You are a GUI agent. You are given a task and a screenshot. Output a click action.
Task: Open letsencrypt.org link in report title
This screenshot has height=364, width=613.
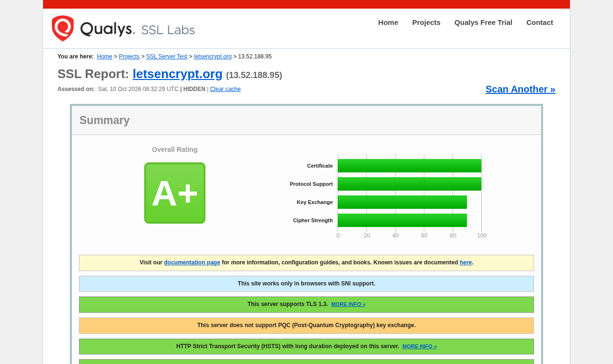pos(178,74)
